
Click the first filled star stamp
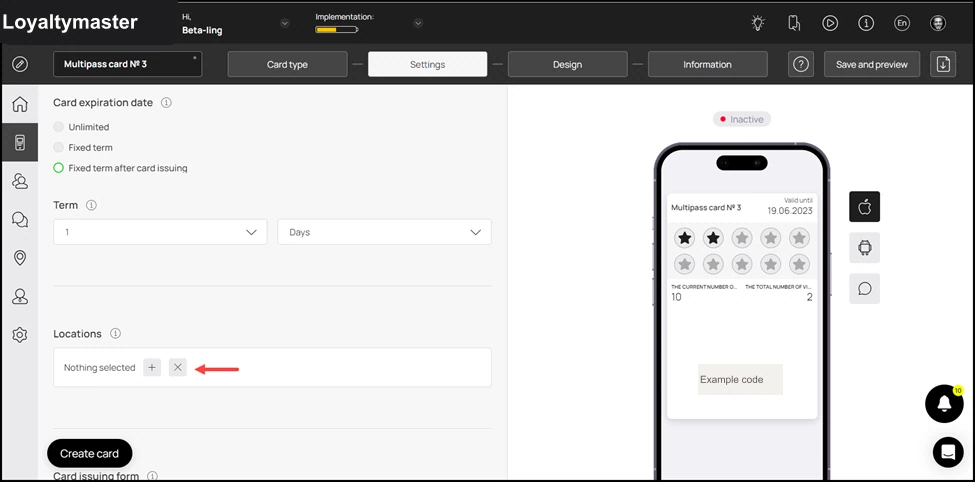pos(685,238)
